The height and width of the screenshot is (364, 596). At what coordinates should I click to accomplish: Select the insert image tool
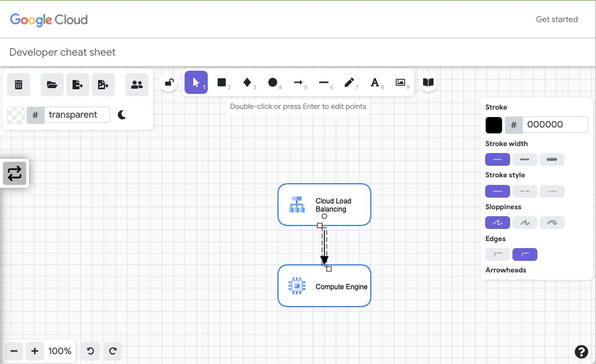400,82
